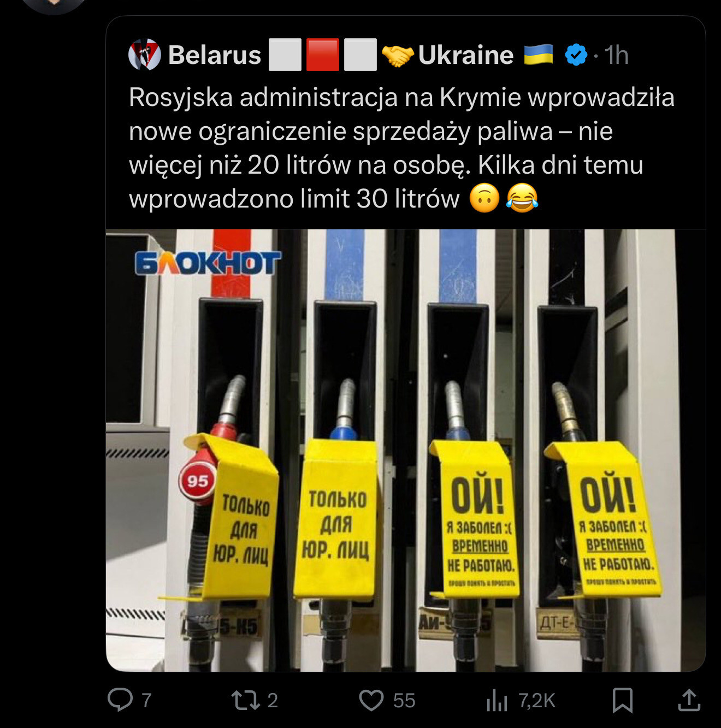Viewport: 721px width, 728px height.
Task: Open the Belarus Ukraine profile name
Action: 341,55
